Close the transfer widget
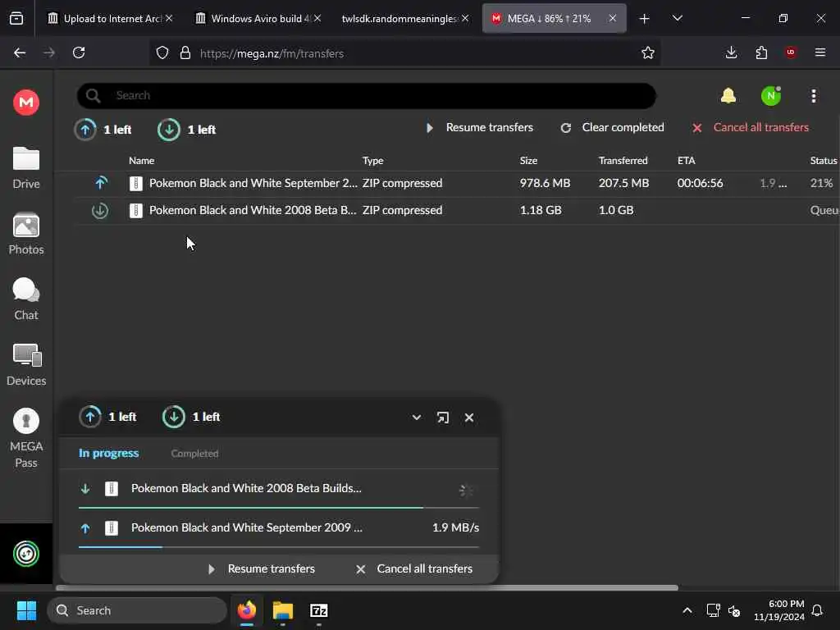Viewport: 840px width, 630px height. point(469,418)
